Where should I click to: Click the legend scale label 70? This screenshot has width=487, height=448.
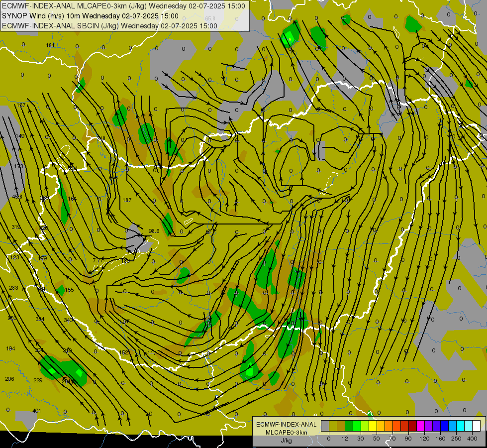[392, 439]
